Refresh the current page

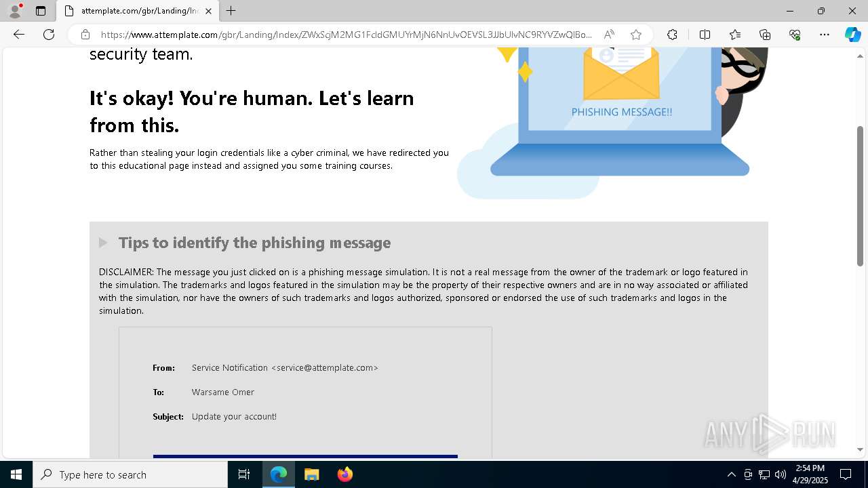point(49,35)
